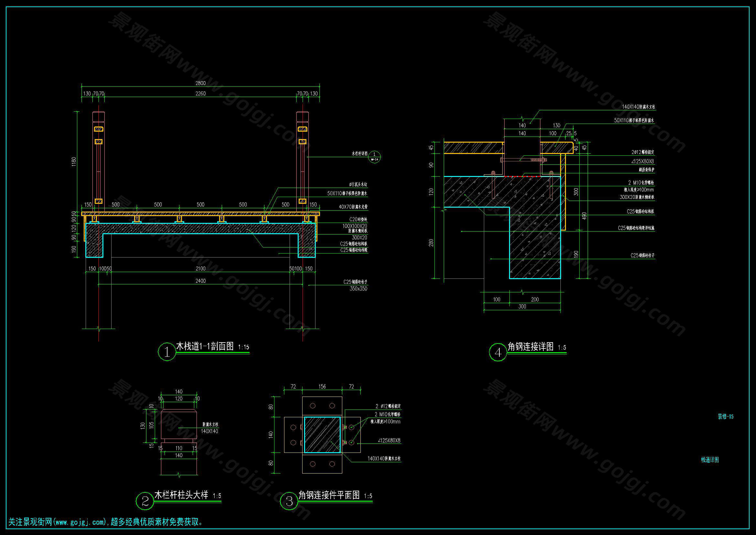The image size is (756, 535).
Task: Click the cyan square post in the angle-steel plan
Action: coord(322,434)
